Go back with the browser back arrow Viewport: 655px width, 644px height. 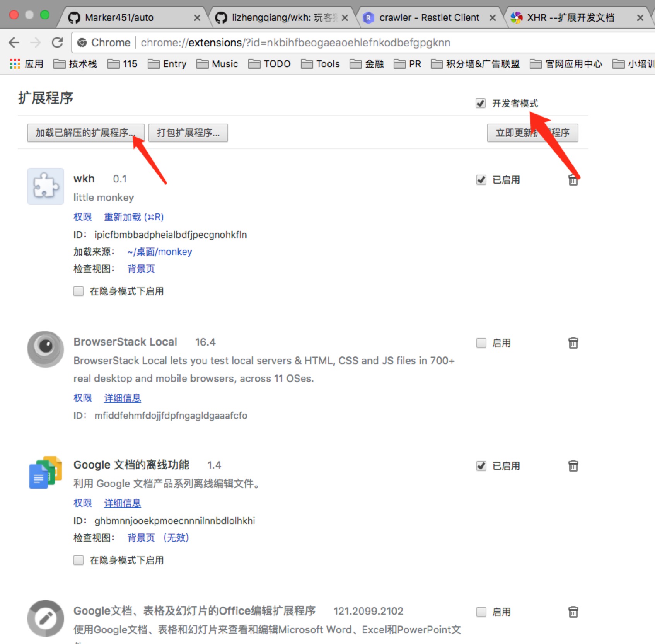coord(14,43)
